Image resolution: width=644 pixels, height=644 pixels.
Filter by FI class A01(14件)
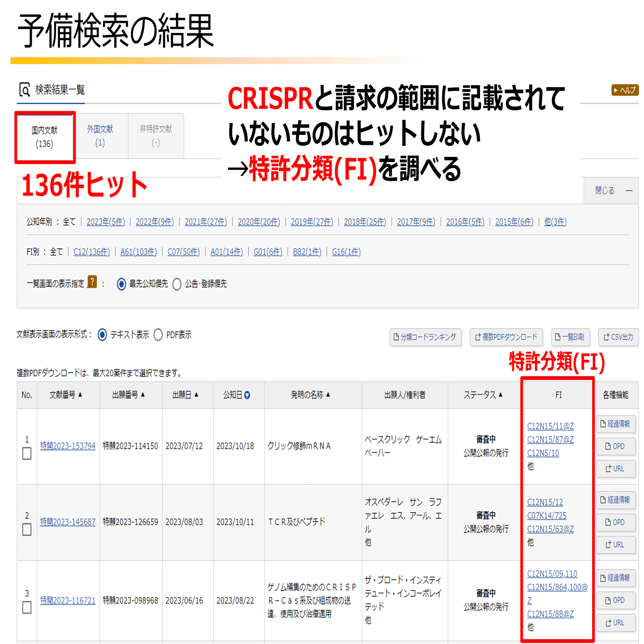pyautogui.click(x=227, y=252)
